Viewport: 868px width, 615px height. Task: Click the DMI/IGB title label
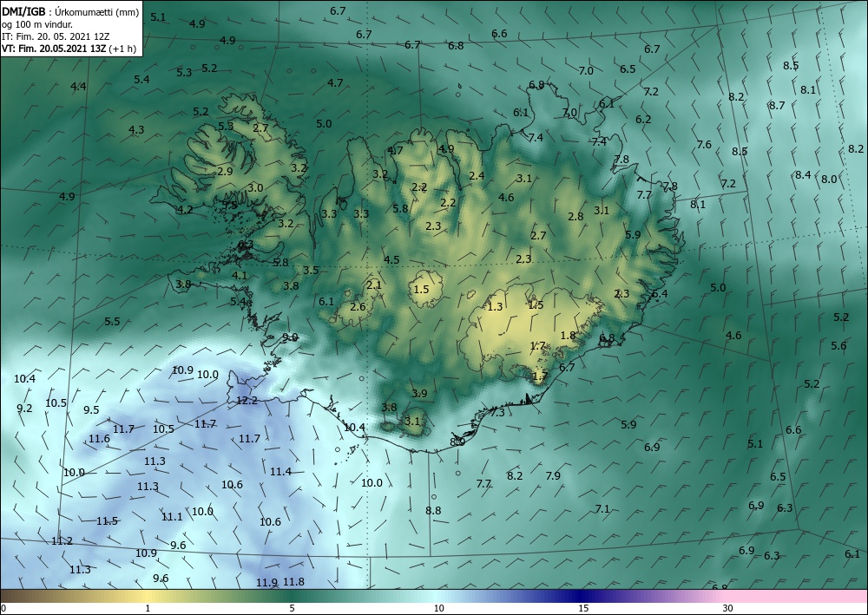pos(23,11)
